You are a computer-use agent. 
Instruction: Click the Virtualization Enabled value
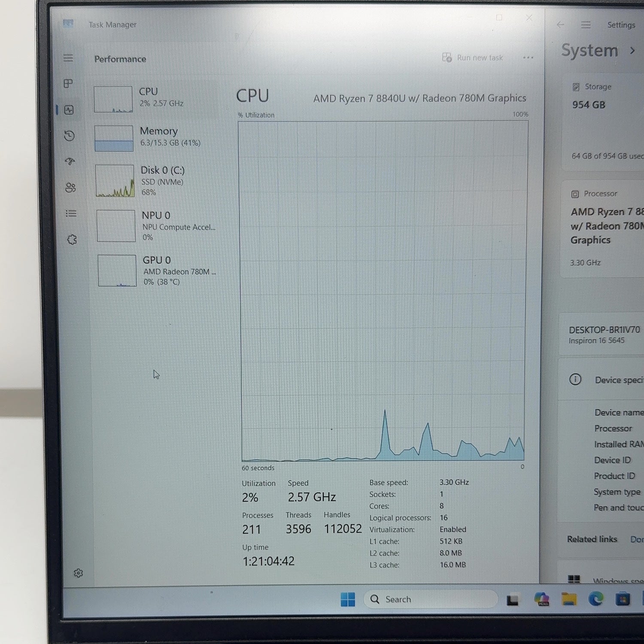click(x=453, y=529)
